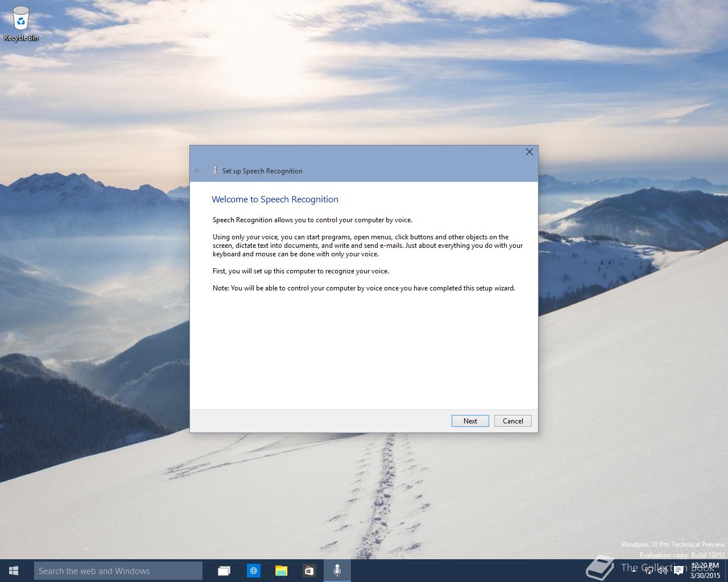Click the microphone icon beside the wizard title
Image resolution: width=728 pixels, height=582 pixels.
click(215, 171)
